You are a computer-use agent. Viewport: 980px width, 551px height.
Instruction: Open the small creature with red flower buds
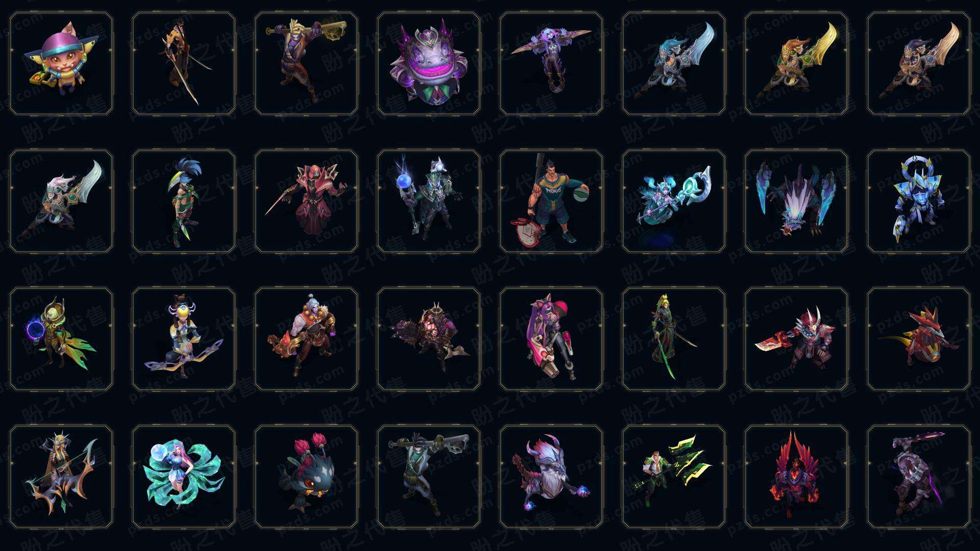[x=306, y=477]
